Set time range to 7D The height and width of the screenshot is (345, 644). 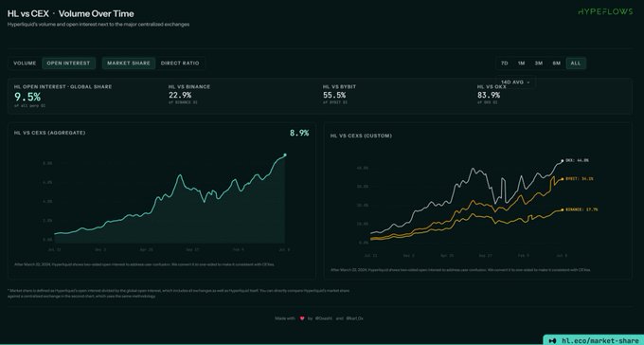point(505,64)
